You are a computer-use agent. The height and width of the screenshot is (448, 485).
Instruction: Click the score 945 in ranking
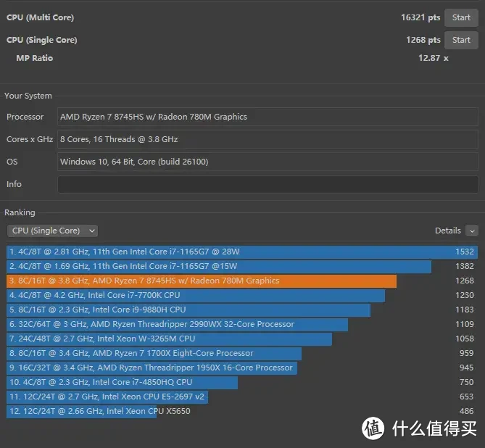tap(466, 368)
